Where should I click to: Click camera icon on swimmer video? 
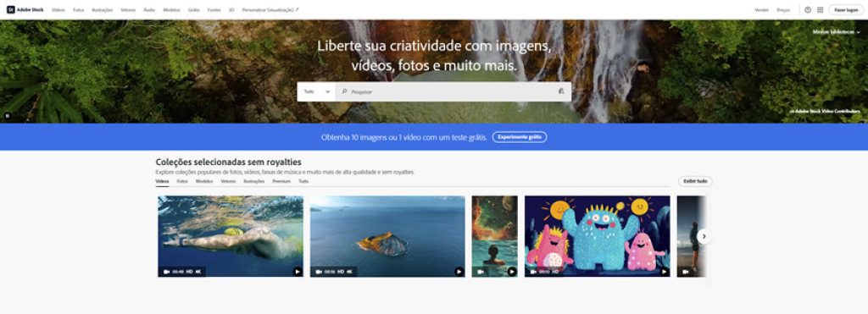click(x=167, y=272)
